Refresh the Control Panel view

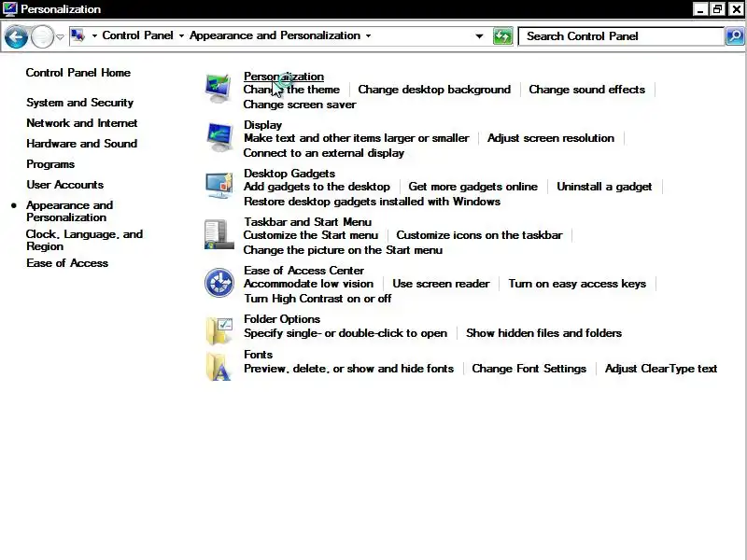502,36
